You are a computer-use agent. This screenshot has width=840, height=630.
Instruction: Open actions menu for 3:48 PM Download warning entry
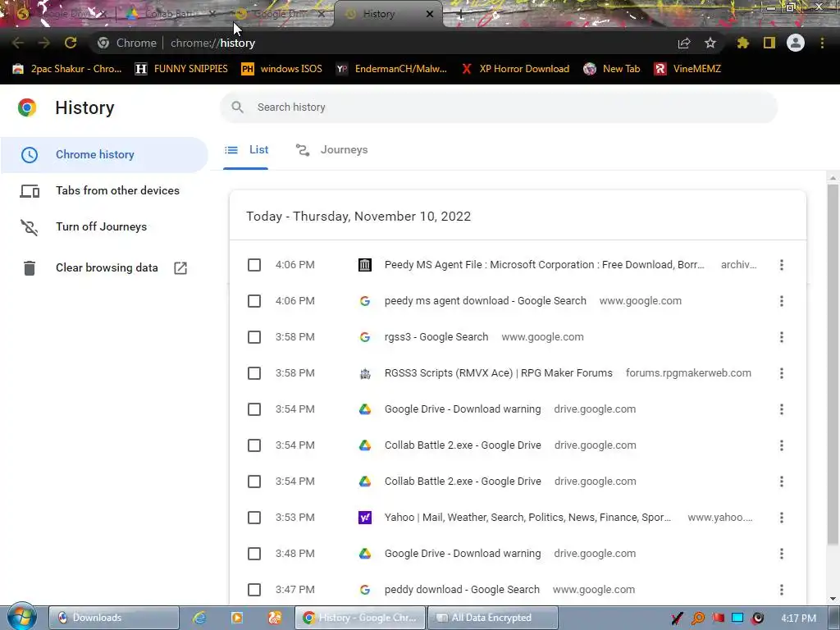click(x=782, y=554)
